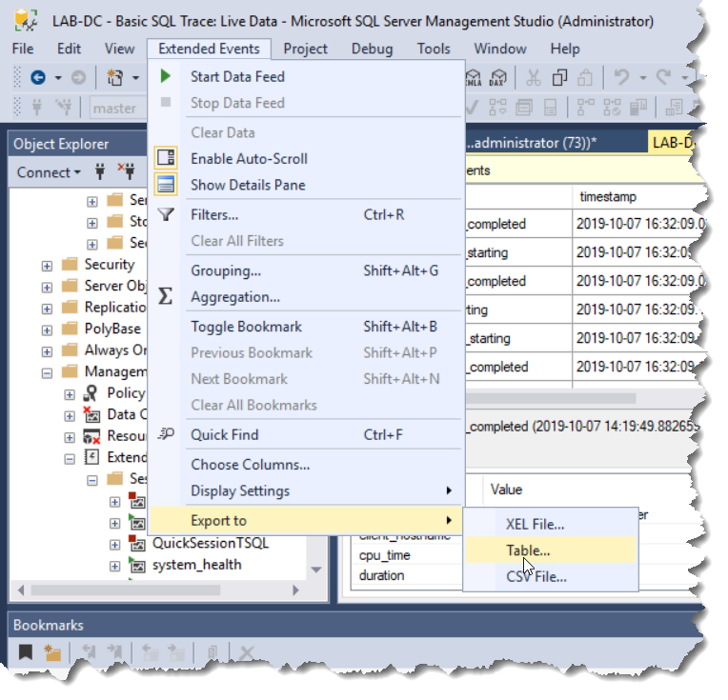Toggle Show Details Pane option

[x=248, y=185]
